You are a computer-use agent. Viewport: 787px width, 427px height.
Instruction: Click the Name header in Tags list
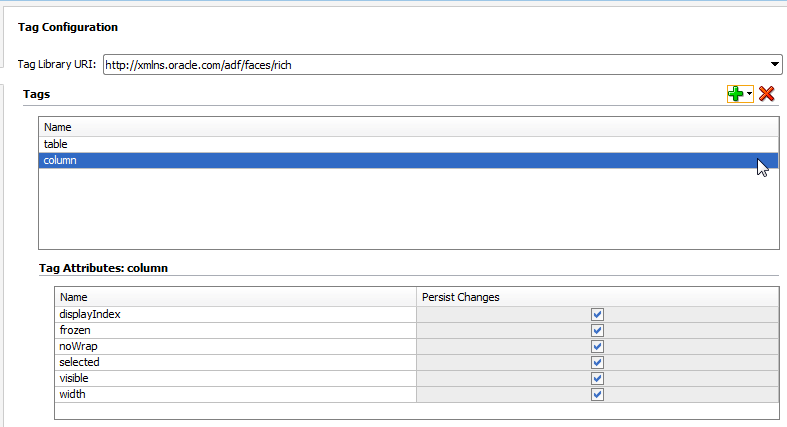pyautogui.click(x=409, y=127)
